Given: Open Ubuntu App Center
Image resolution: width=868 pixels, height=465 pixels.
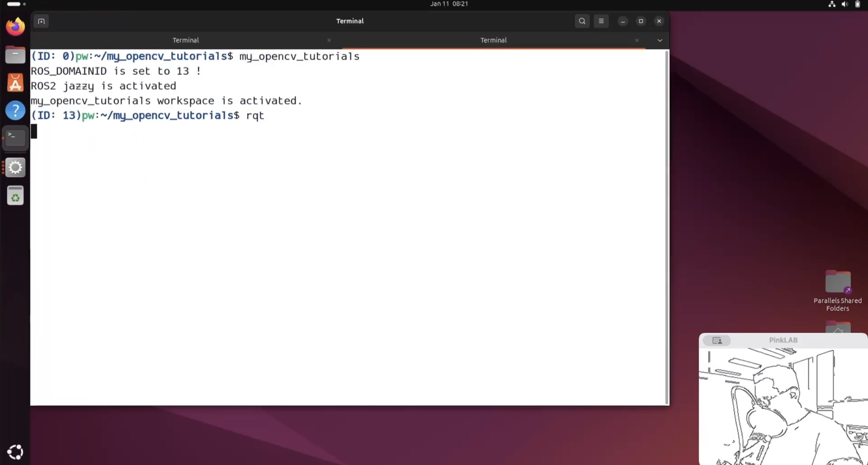Looking at the screenshot, I should 15,83.
